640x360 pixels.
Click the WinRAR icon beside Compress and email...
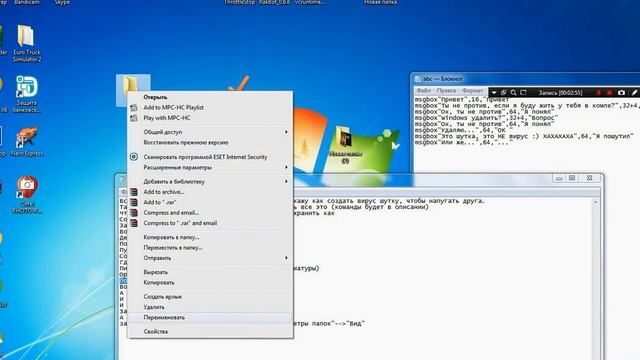coord(133,213)
